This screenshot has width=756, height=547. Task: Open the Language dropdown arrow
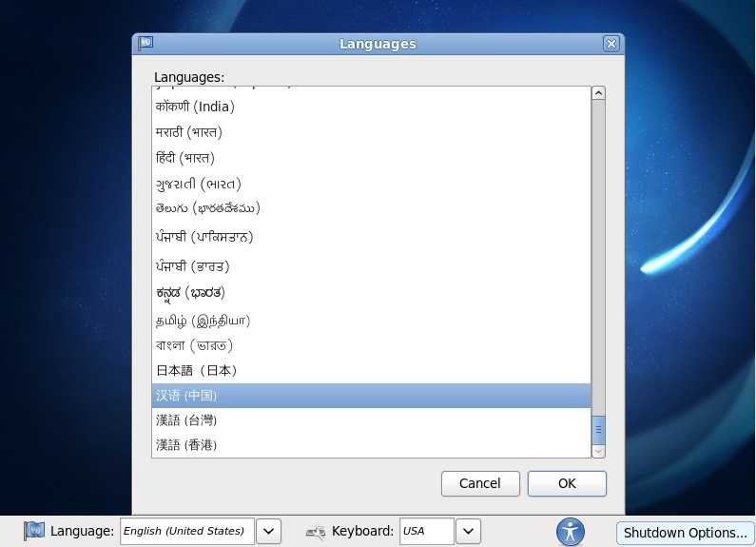[268, 531]
